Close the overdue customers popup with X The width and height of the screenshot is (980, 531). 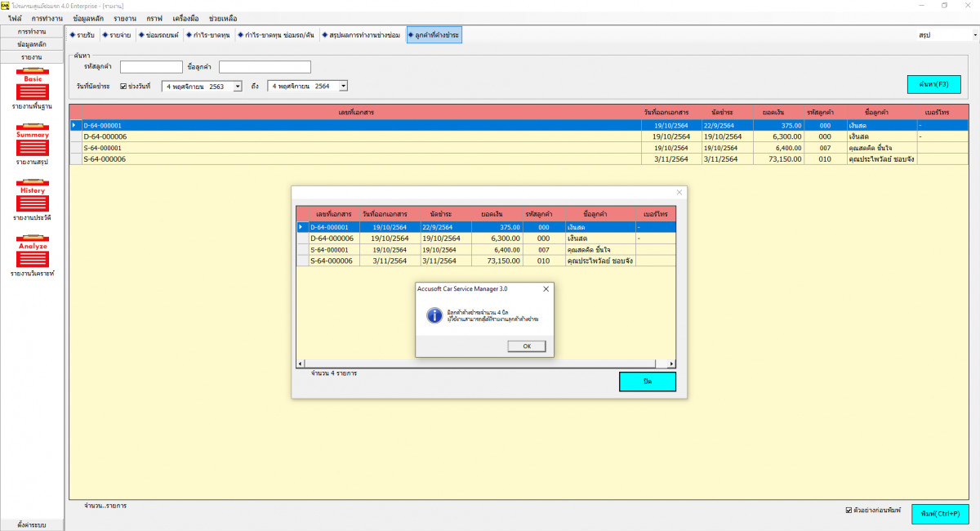click(679, 193)
